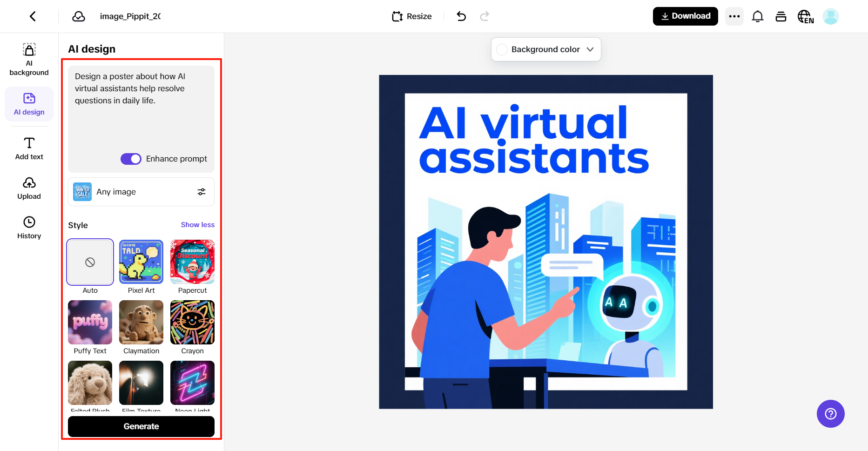This screenshot has width=868, height=451.
Task: Select the Neon Light style thumbnail
Action: coord(193,383)
